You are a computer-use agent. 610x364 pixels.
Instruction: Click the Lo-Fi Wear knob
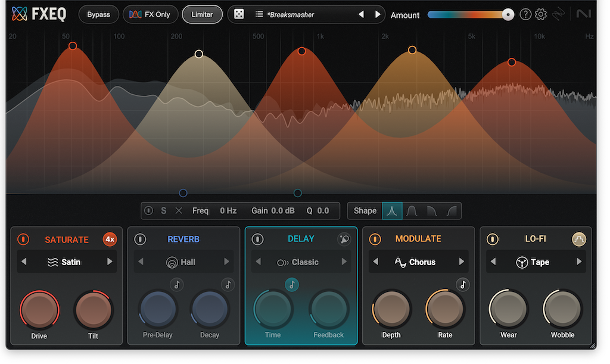pos(509,309)
